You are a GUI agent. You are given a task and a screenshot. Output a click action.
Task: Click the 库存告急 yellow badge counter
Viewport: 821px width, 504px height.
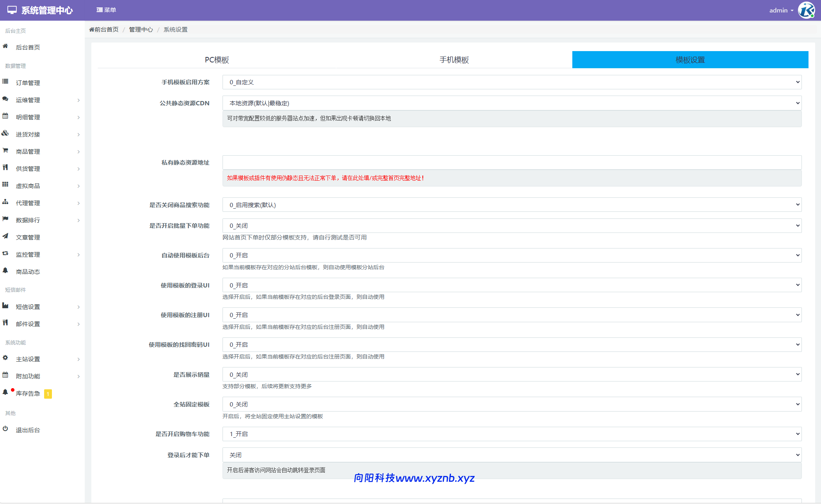(48, 394)
